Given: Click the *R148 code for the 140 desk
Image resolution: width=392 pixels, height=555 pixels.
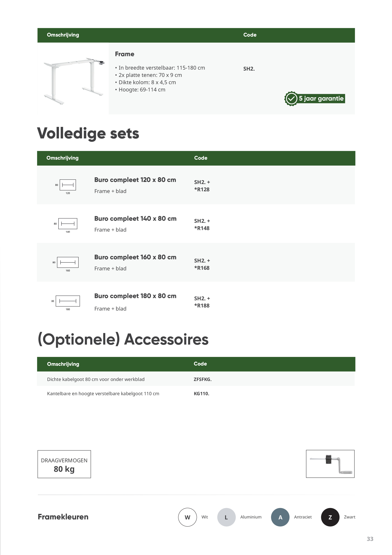Looking at the screenshot, I should (202, 228).
